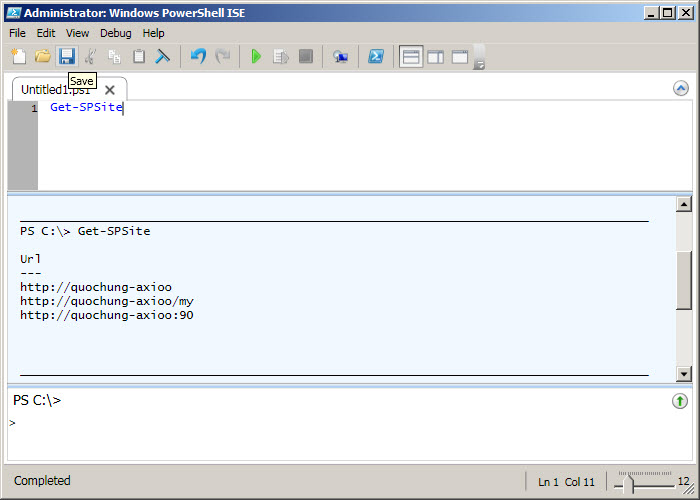Open toolbar options dropdown arrow
This screenshot has height=500, width=700.
[x=479, y=65]
